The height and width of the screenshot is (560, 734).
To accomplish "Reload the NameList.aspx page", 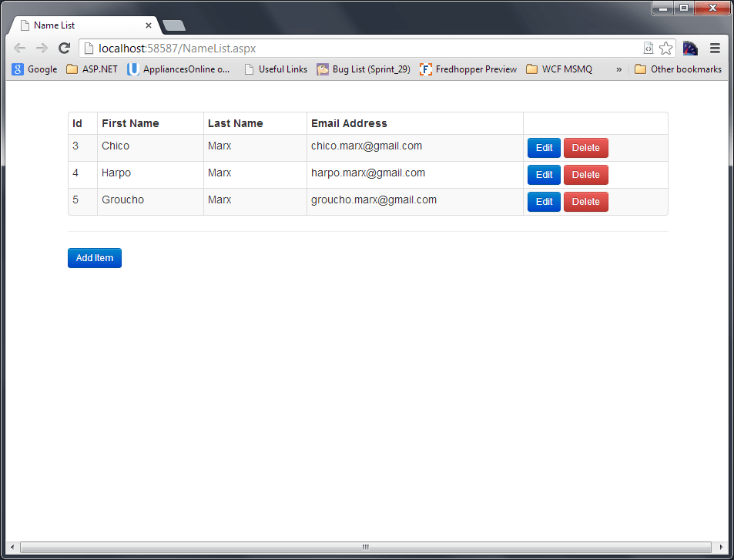I will click(x=64, y=48).
